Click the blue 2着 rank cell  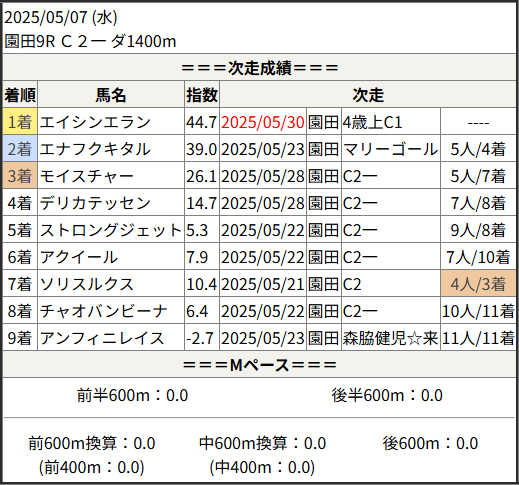pyautogui.click(x=20, y=148)
